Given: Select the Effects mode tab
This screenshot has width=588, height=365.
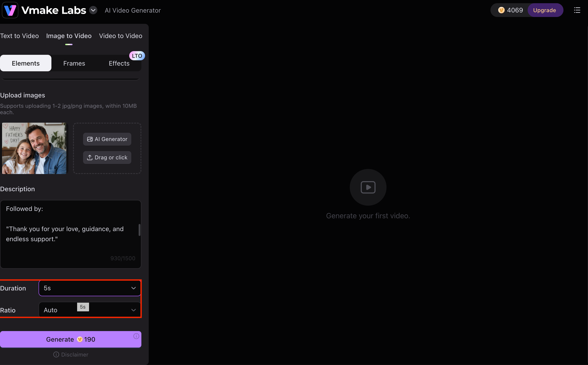Looking at the screenshot, I should click(x=119, y=63).
